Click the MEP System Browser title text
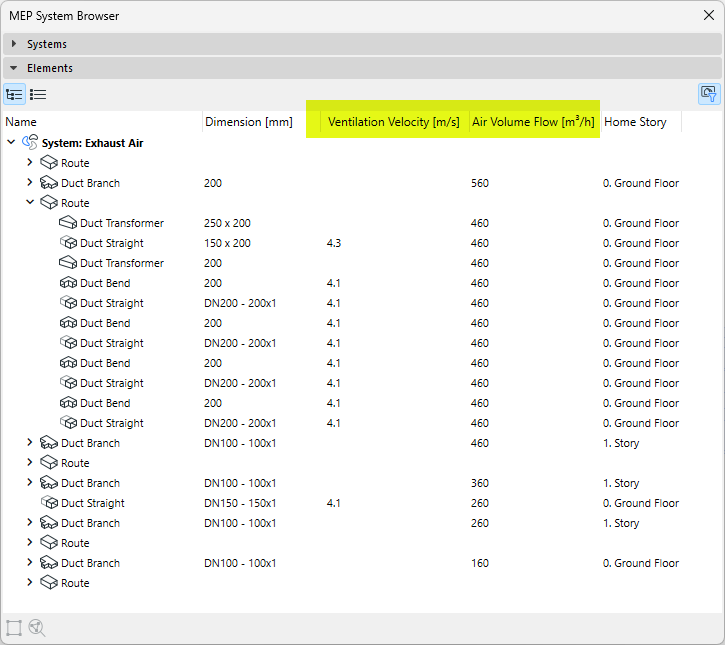Screen dimensions: 725x645 click(x=64, y=16)
